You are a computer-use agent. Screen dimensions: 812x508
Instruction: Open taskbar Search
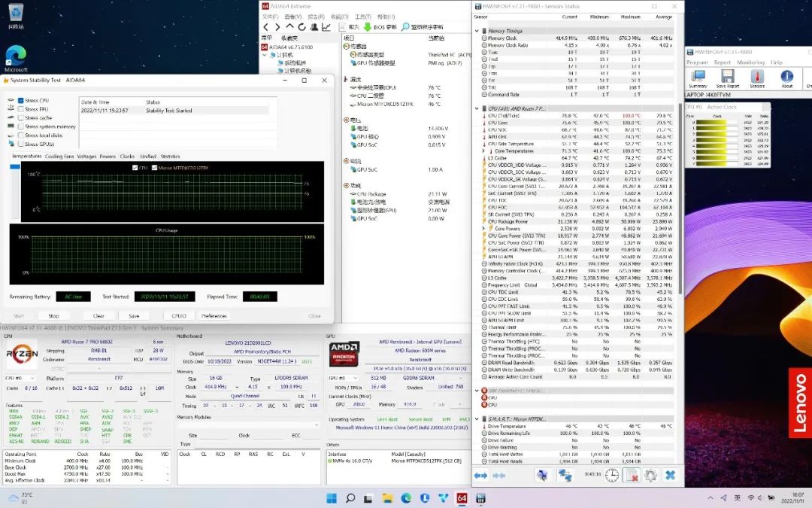pyautogui.click(x=350, y=498)
